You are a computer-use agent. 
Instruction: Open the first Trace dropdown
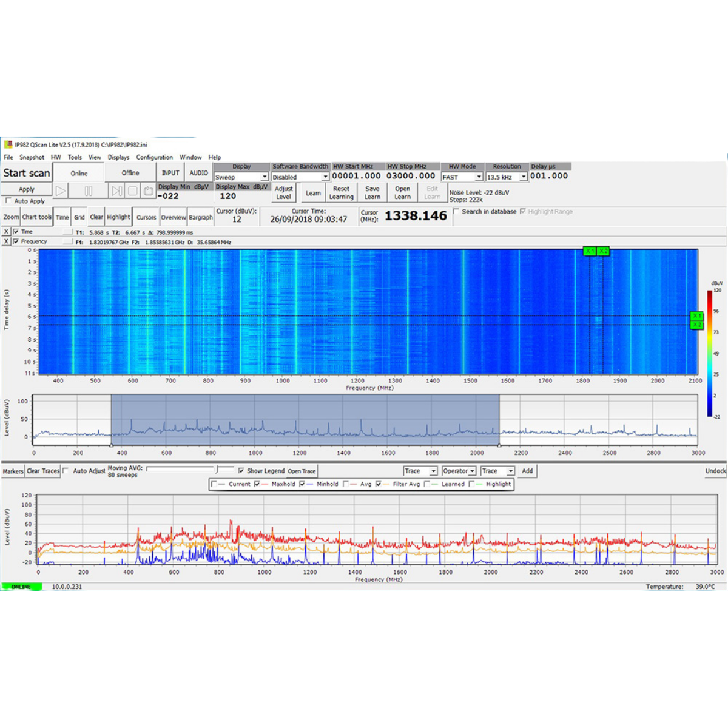420,471
